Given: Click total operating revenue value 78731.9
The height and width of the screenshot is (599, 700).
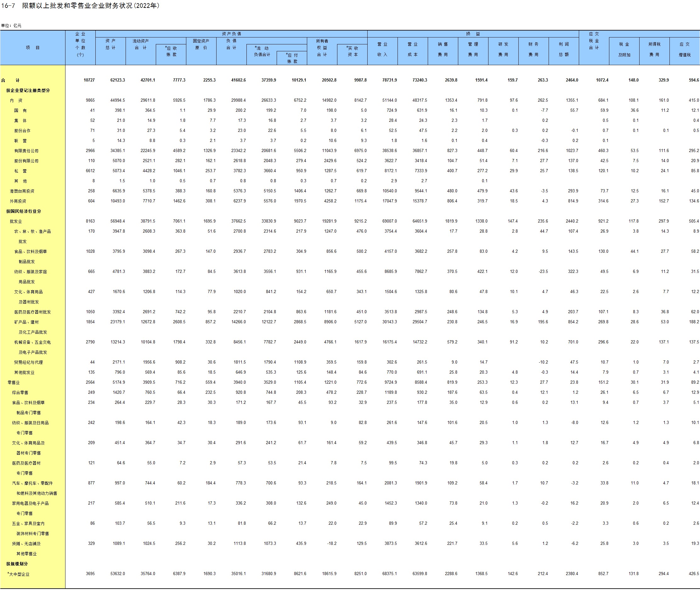Looking at the screenshot, I should click(x=390, y=80).
